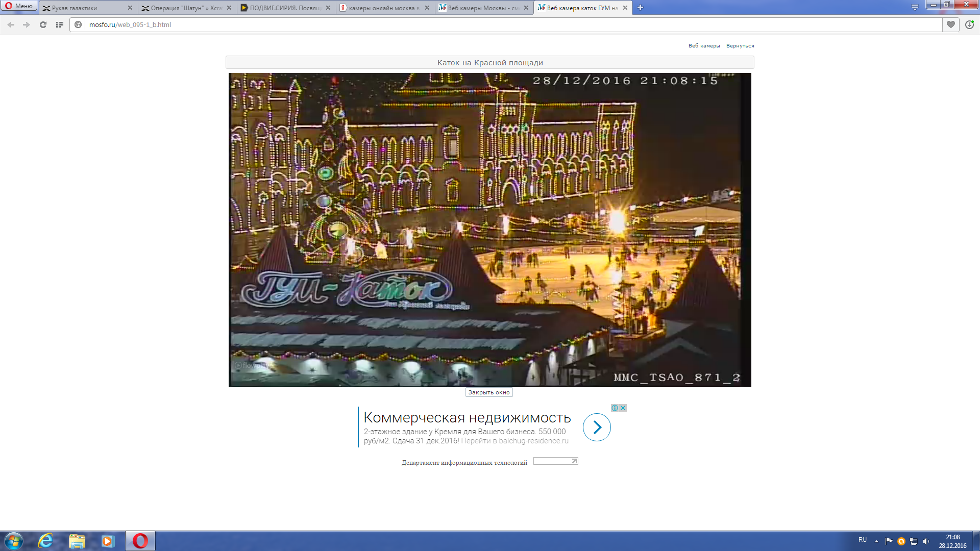Open the downloads icon in toolbar
Screen dimensions: 980x551
(969, 24)
